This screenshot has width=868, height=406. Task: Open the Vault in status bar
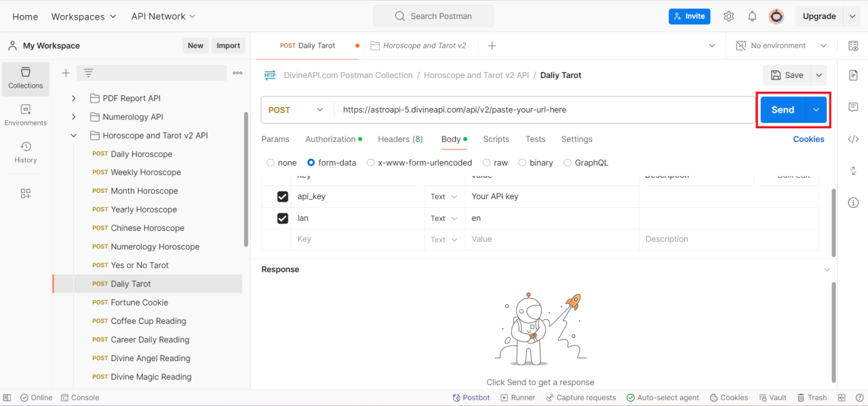[772, 398]
